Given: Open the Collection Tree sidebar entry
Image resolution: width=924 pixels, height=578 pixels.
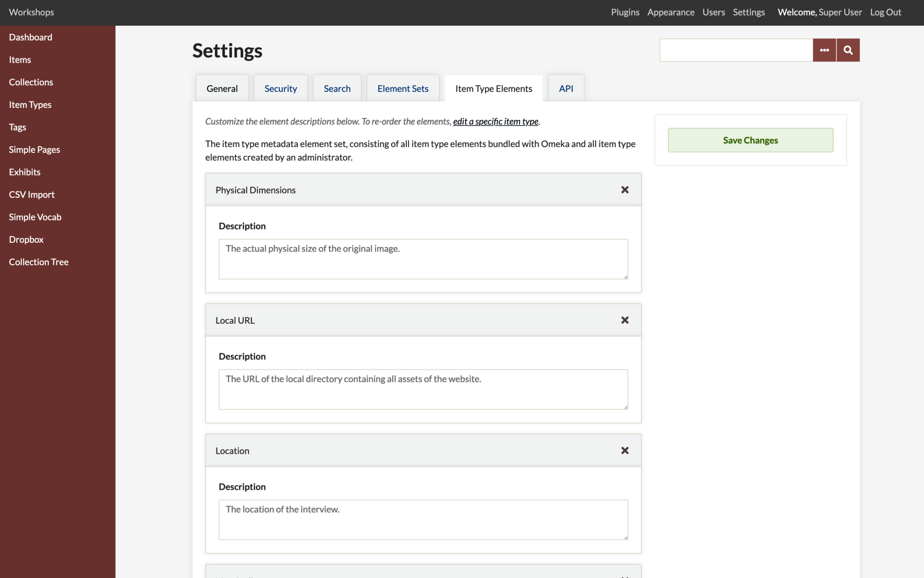Looking at the screenshot, I should click(38, 262).
